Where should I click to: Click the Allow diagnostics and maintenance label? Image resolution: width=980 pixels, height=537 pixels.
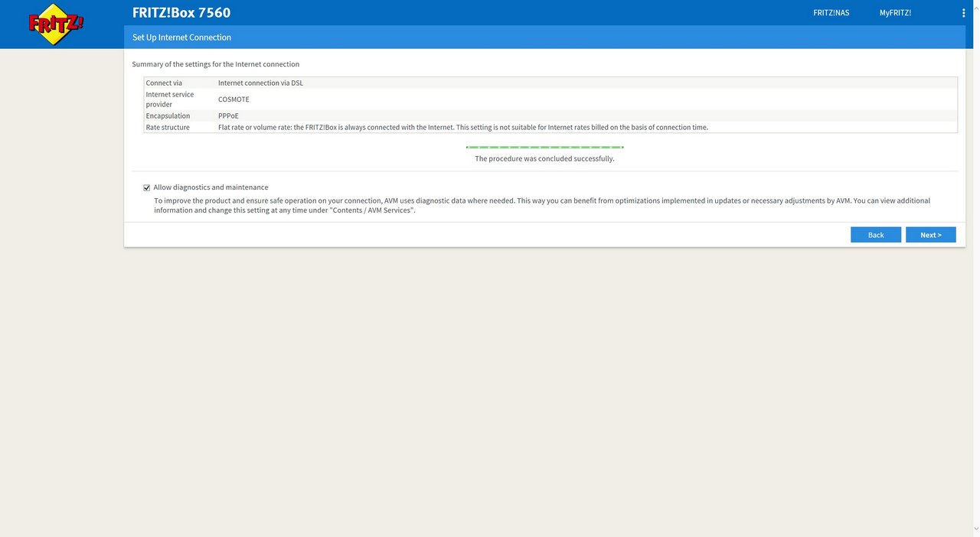[211, 187]
